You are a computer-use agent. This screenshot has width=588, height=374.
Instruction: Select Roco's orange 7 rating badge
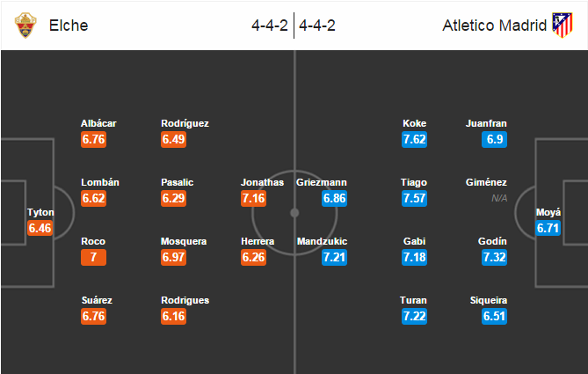point(93,257)
